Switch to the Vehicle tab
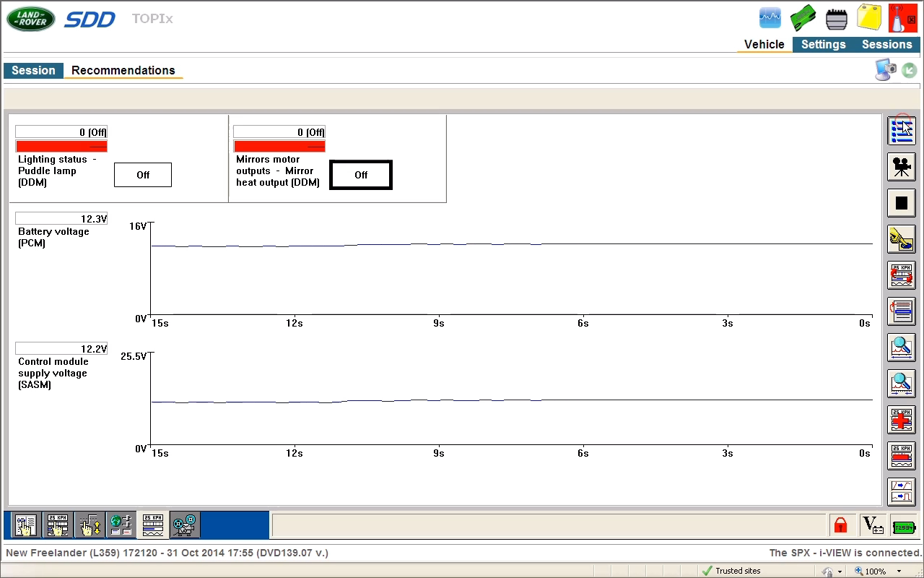 [x=764, y=44]
